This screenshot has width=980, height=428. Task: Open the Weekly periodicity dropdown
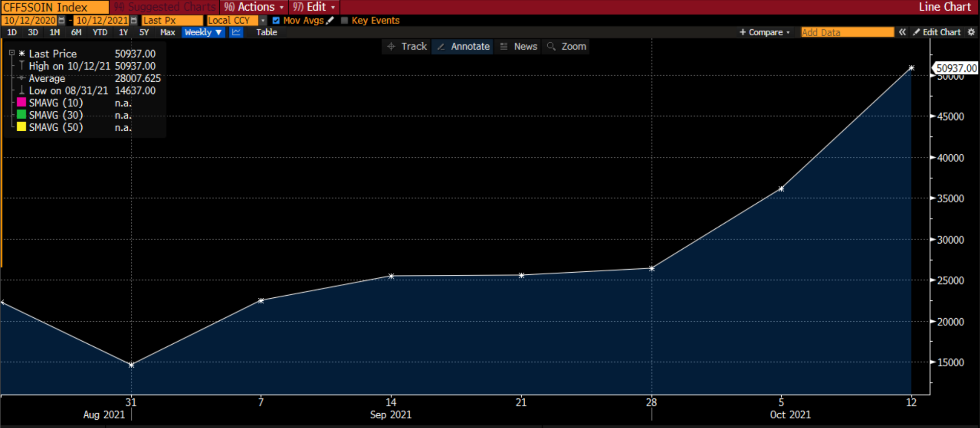[x=203, y=32]
